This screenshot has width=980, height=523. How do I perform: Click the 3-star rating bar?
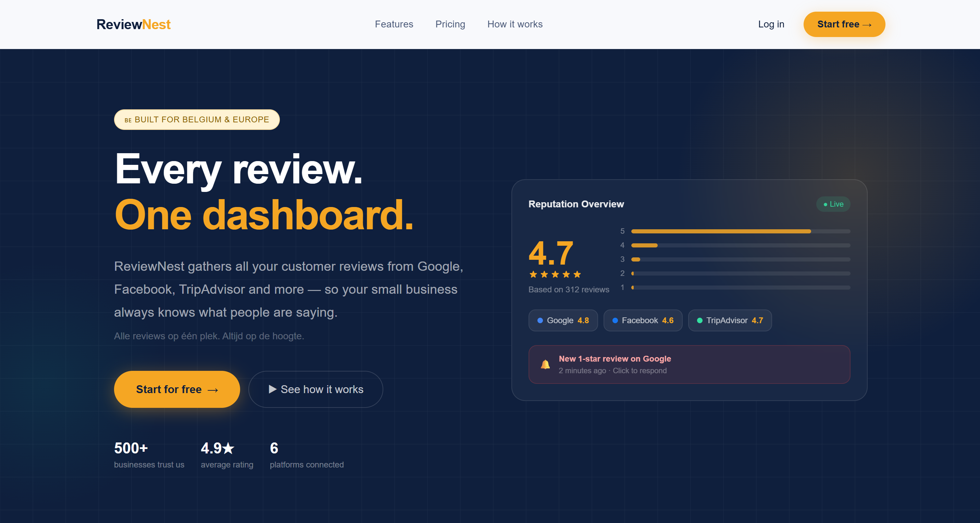(x=740, y=259)
